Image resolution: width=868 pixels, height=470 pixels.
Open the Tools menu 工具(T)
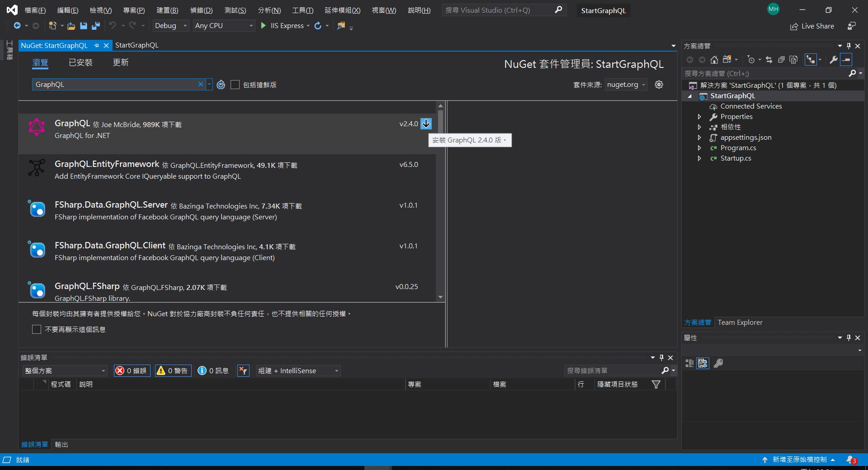click(x=302, y=10)
